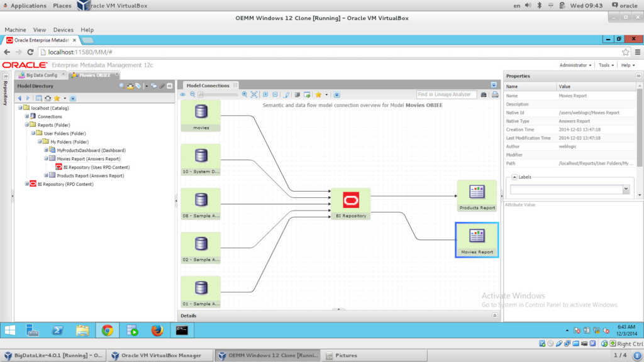Expand the Connections tree node
The height and width of the screenshot is (362, 644).
click(x=26, y=116)
